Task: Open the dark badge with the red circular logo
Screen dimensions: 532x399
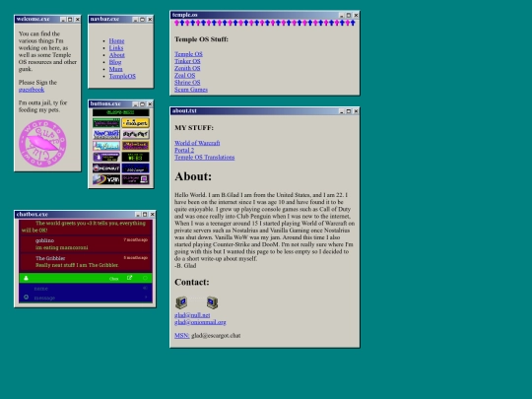Action: pos(106,168)
